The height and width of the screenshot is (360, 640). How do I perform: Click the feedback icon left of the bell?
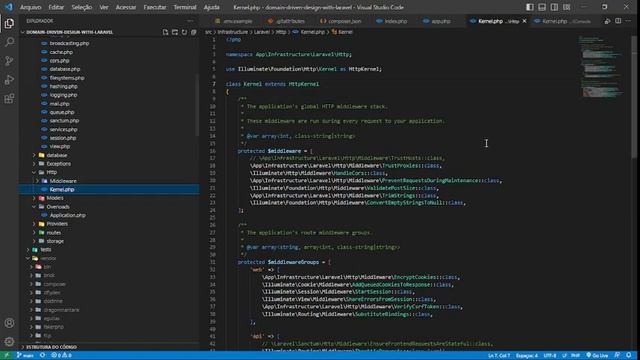tap(617, 356)
